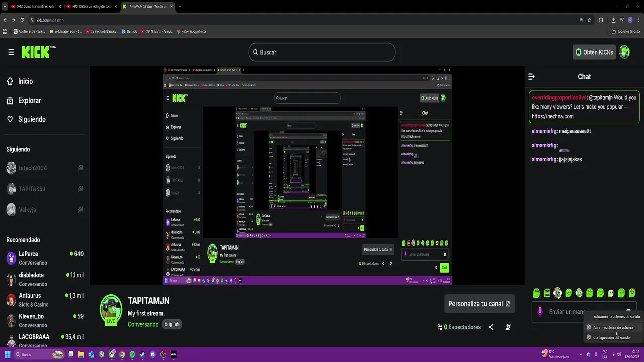Viewport: 644px width, 362px height.
Task: Click the taskbar volume speaker icon
Action: (x=619, y=354)
